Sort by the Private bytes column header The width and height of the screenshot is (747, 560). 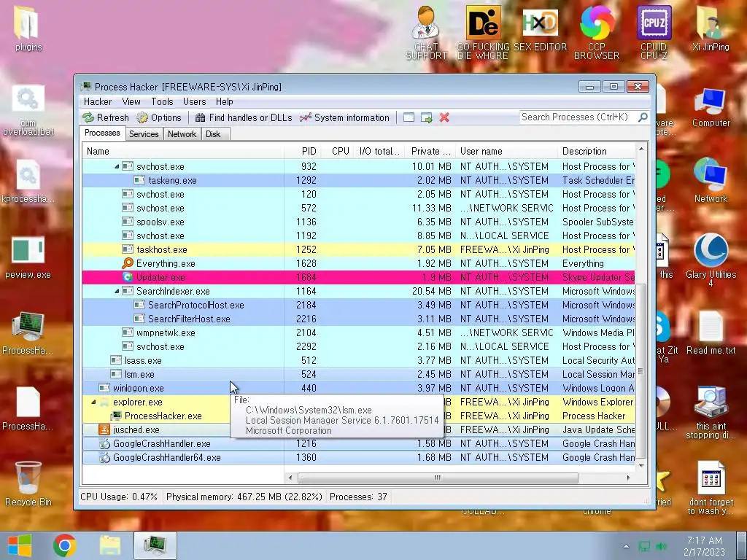tap(430, 152)
